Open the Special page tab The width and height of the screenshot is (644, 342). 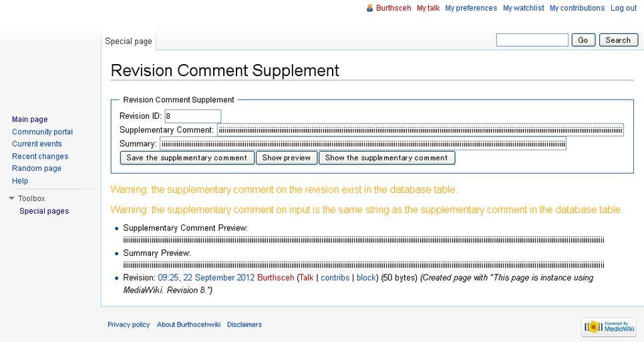pyautogui.click(x=128, y=41)
